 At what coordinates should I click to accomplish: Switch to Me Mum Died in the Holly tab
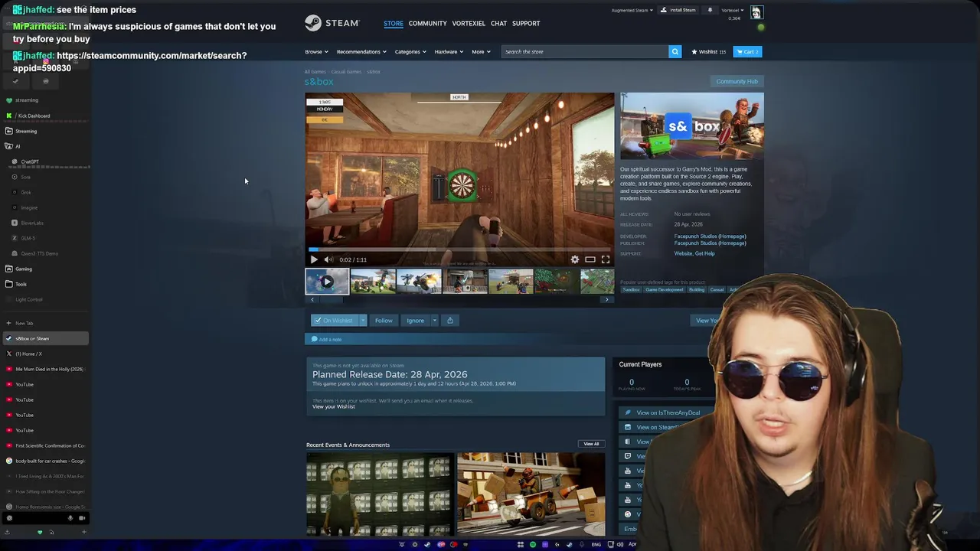45,369
